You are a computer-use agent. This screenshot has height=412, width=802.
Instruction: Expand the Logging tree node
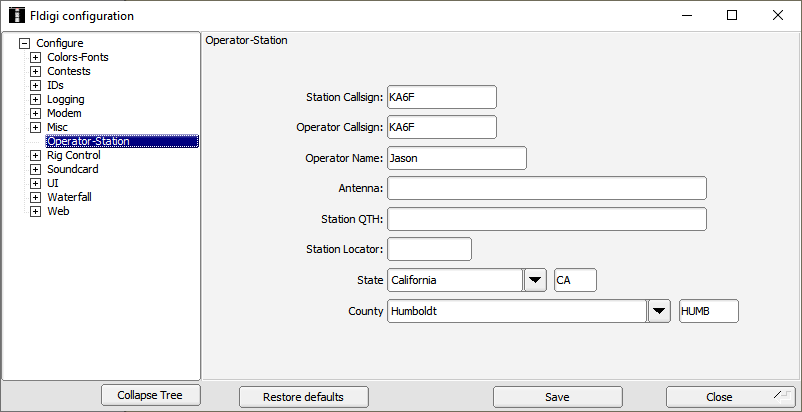[x=35, y=99]
